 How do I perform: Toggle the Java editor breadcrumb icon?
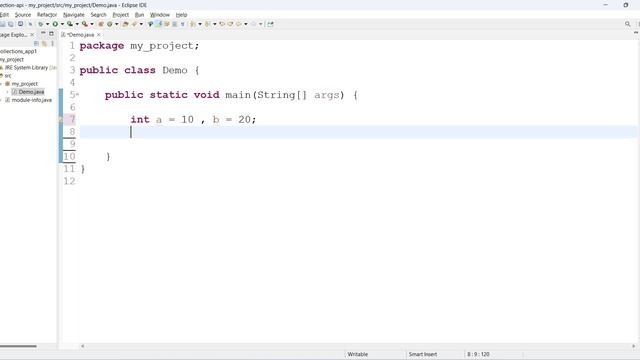(x=150, y=24)
